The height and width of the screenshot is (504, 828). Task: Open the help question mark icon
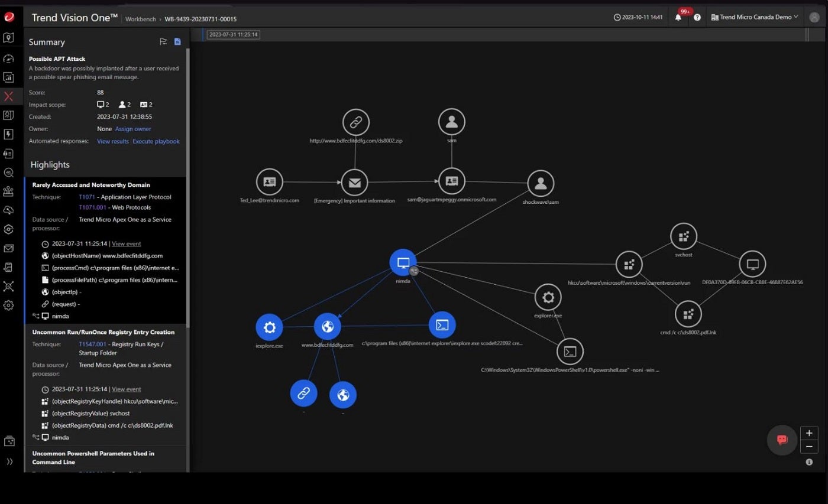(x=697, y=17)
